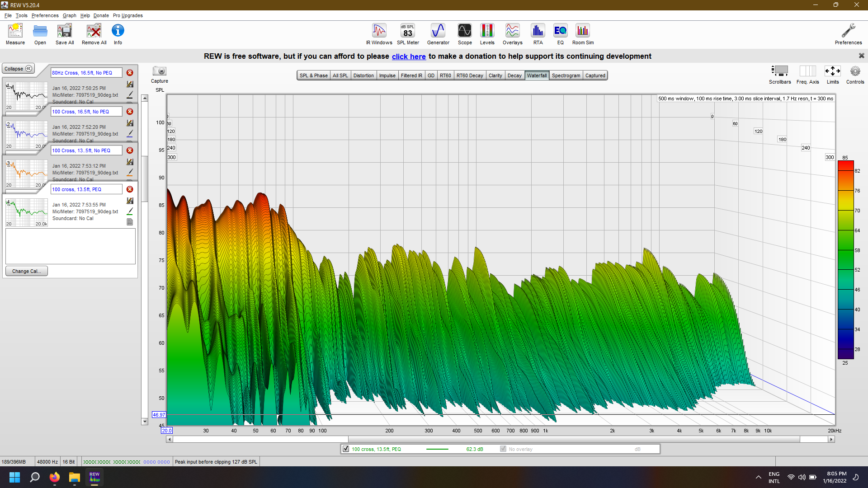Open the Tools menu

(22, 15)
